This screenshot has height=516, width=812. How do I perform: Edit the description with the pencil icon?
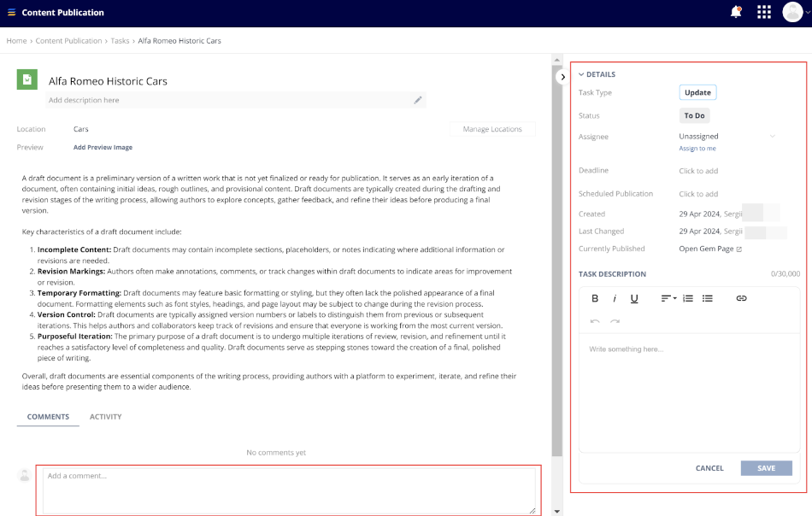tap(418, 100)
